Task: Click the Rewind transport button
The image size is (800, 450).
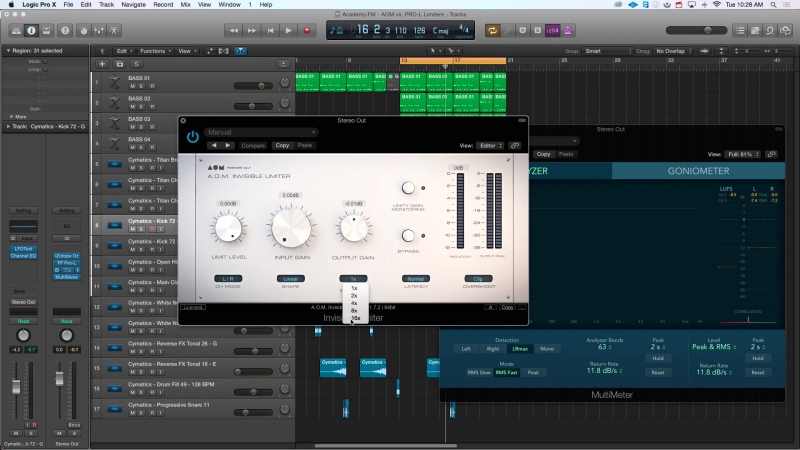Action: click(x=234, y=31)
